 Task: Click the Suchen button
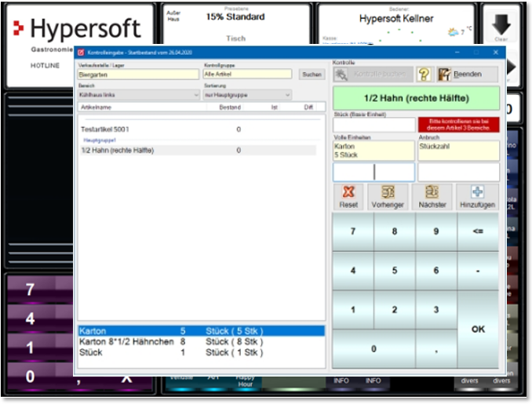click(x=312, y=75)
